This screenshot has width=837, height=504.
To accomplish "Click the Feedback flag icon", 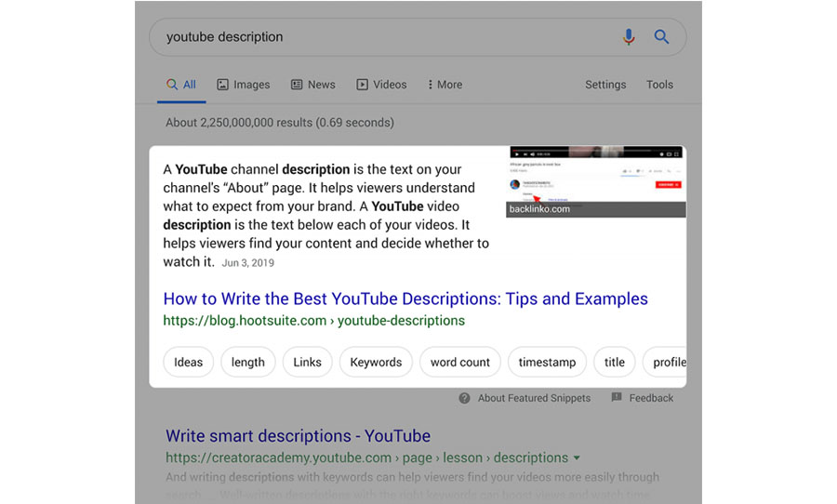I will click(x=617, y=397).
